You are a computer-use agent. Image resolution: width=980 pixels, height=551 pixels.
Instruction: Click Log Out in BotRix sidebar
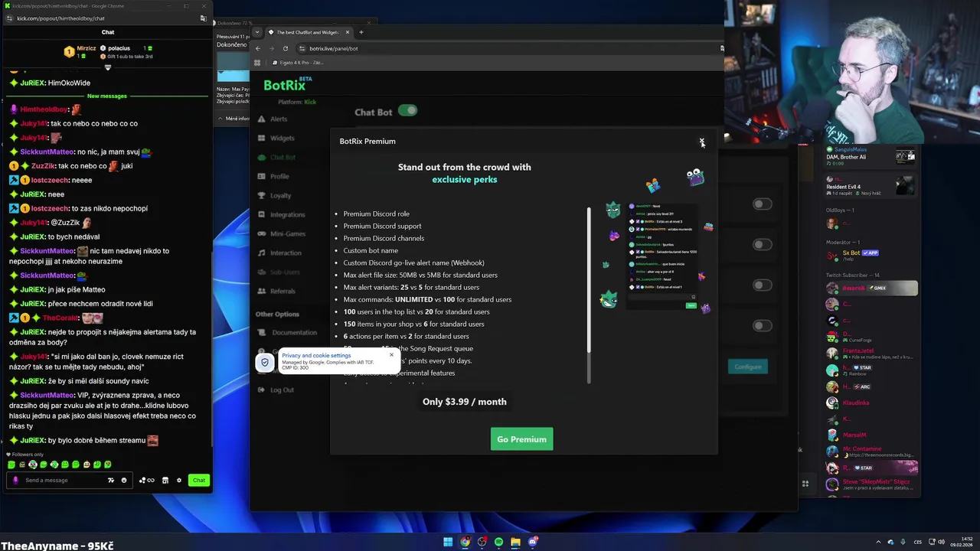point(282,390)
